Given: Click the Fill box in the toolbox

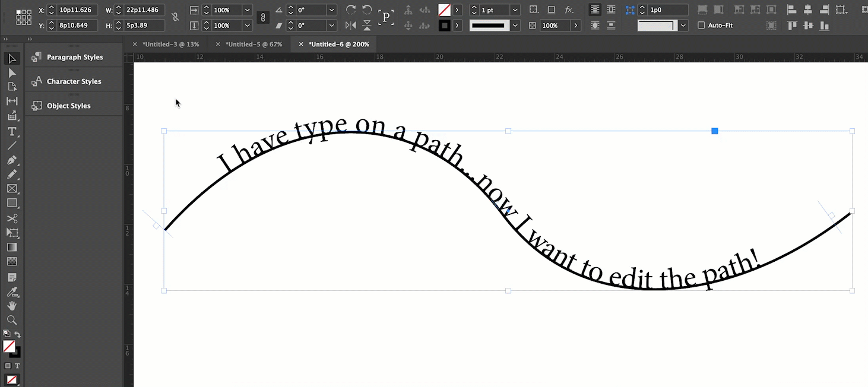Looking at the screenshot, I should click(x=9, y=346).
